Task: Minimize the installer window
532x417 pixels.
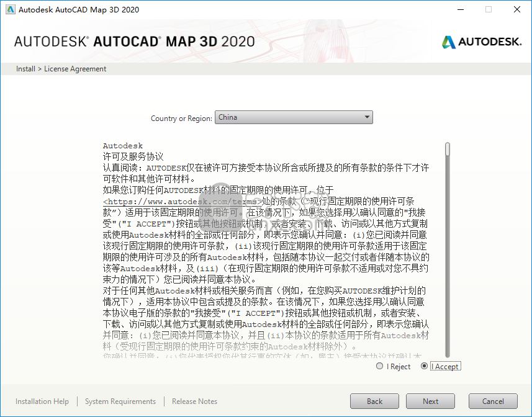Action: (461, 9)
